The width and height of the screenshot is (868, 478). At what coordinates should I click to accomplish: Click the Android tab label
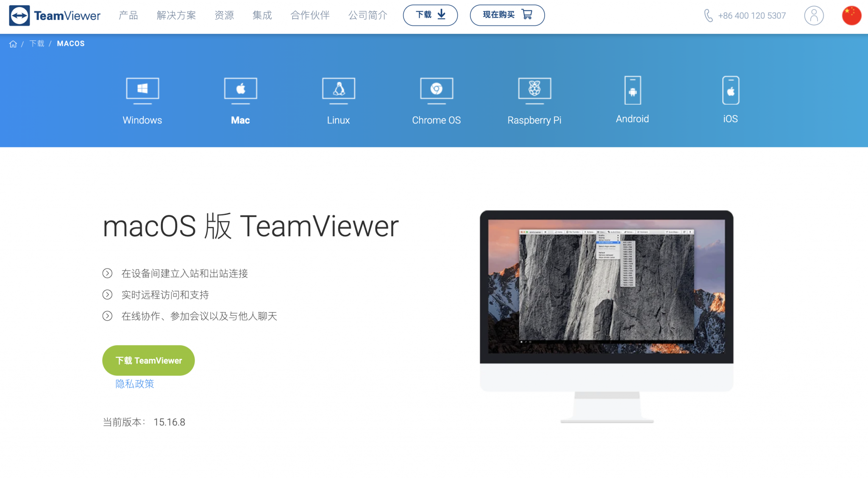(632, 119)
